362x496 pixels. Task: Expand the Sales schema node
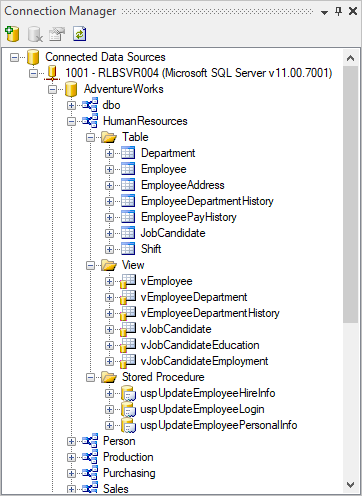71,489
